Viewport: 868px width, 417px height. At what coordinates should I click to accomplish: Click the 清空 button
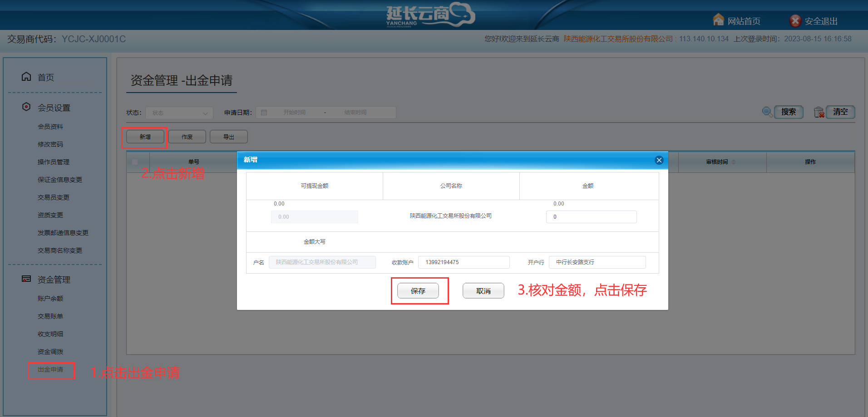(840, 112)
